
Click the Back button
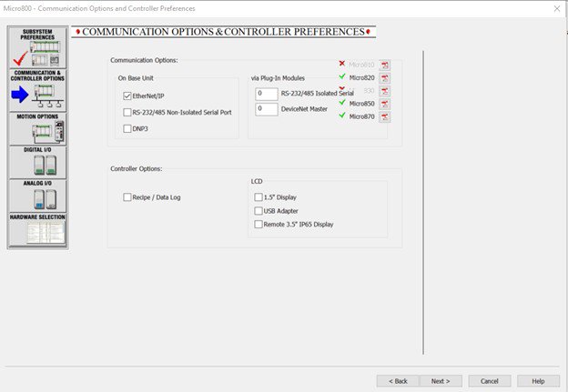[x=398, y=381]
